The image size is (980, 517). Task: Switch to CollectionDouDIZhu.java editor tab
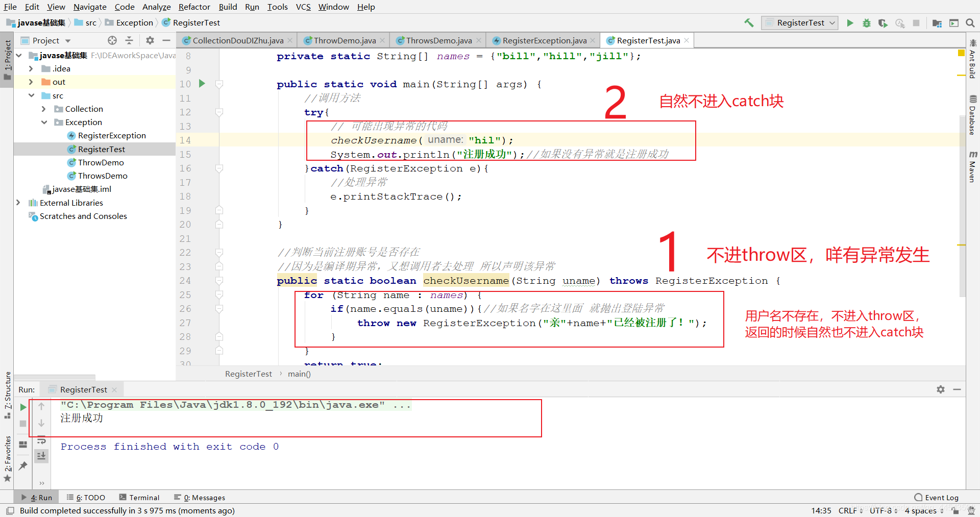238,40
